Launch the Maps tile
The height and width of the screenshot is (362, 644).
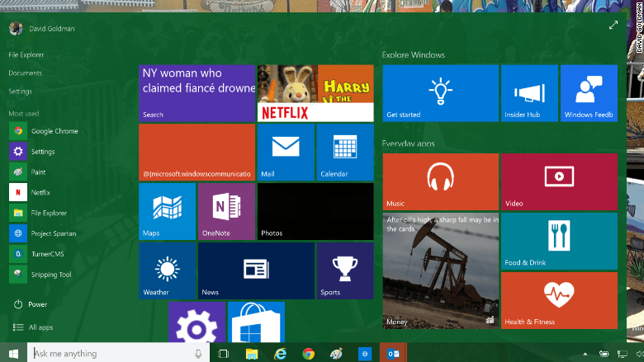[167, 212]
